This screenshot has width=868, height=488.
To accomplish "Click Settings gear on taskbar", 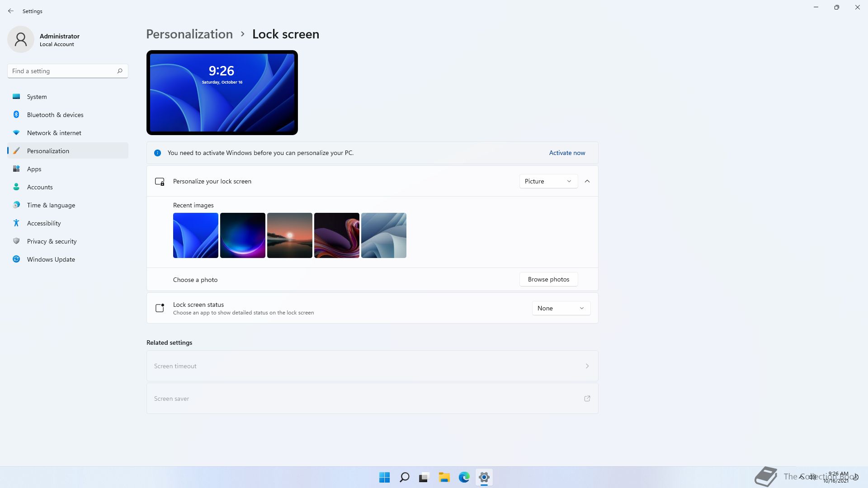I will (484, 477).
